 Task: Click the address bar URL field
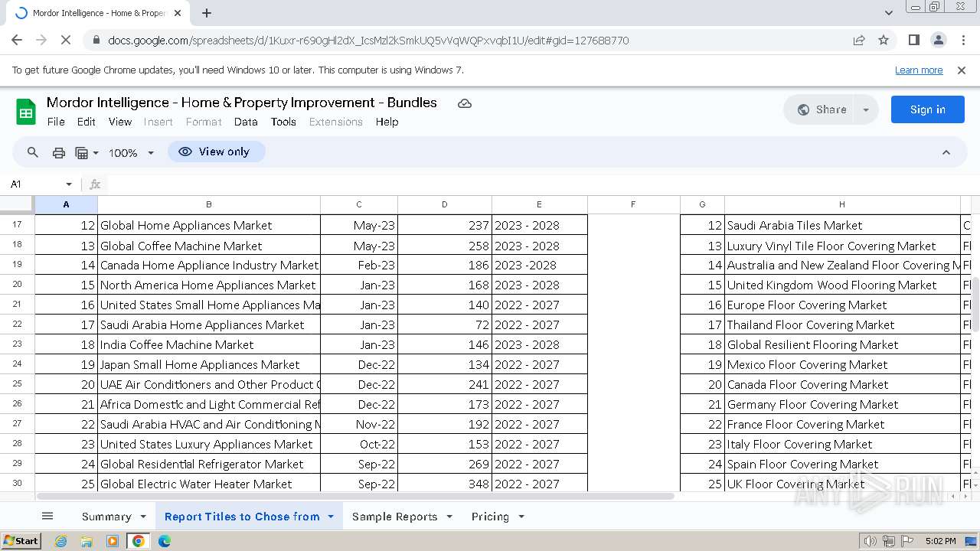367,41
